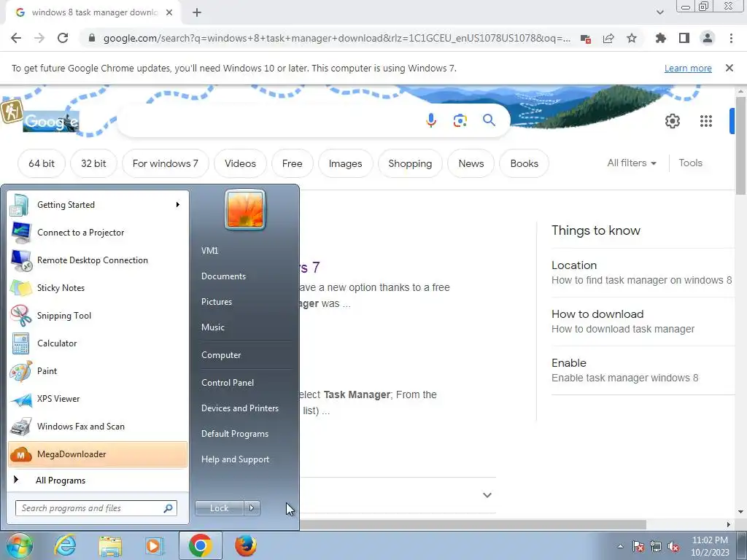Launch Remote Desktop Connection
Image resolution: width=747 pixels, height=560 pixels.
point(98,260)
